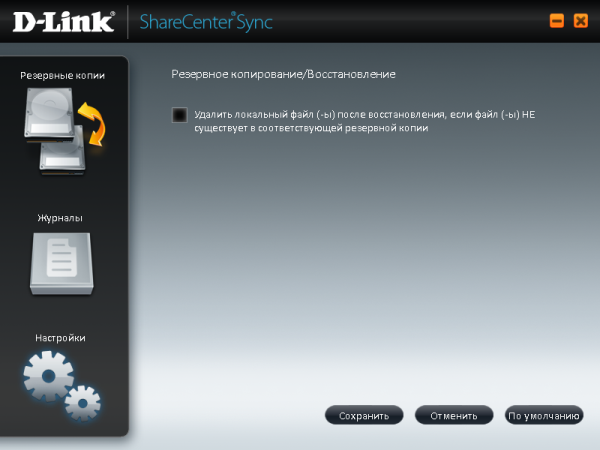Click the Резервные копии sidebar label
This screenshot has height=450, width=600.
click(62, 75)
